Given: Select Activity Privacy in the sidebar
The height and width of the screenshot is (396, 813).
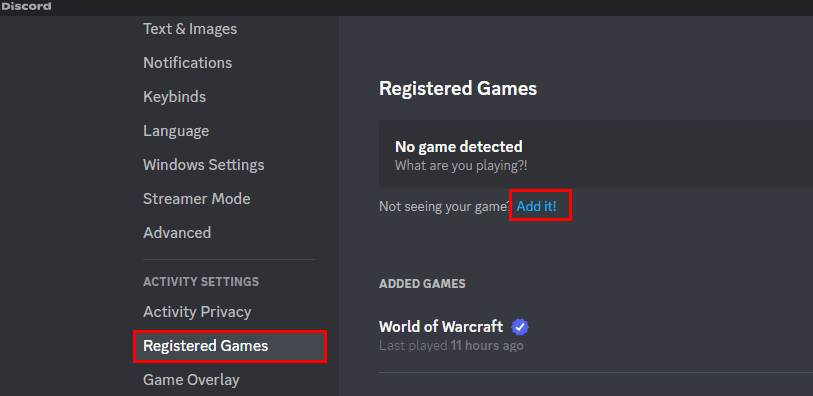Looking at the screenshot, I should pyautogui.click(x=197, y=312).
